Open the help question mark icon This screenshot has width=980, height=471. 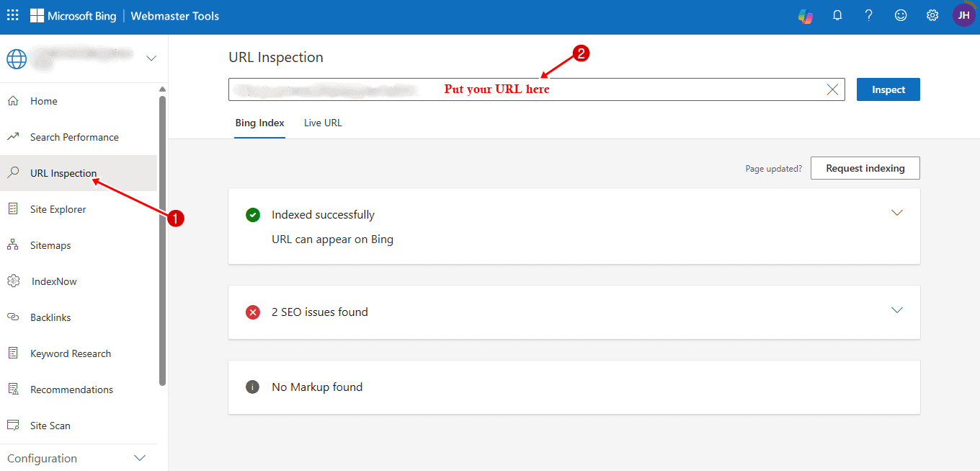pos(869,15)
